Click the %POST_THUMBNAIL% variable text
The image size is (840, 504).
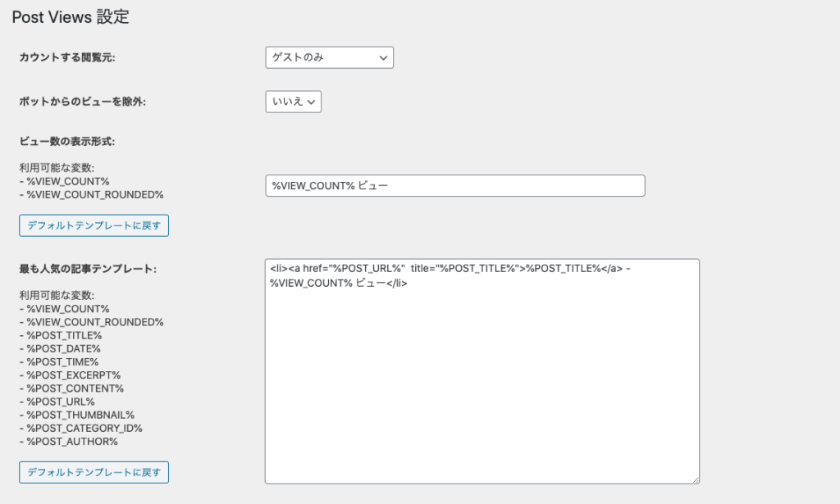80,415
